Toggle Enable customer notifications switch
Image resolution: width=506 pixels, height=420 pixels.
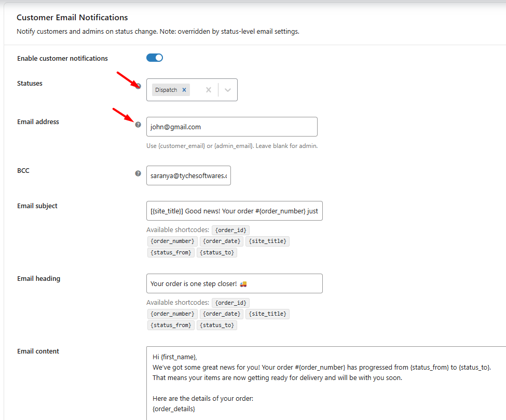tap(155, 58)
